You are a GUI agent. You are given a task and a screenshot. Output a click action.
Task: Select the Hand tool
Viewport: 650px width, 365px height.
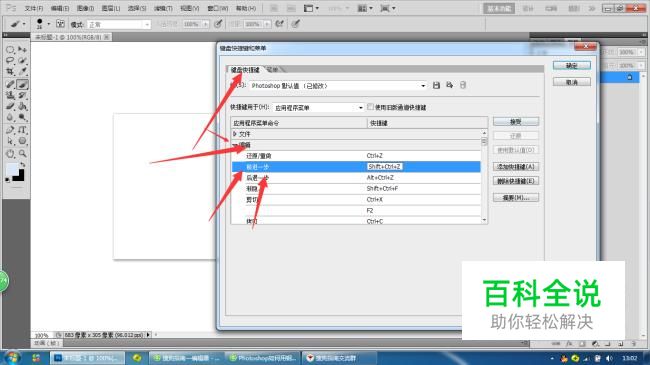point(10,153)
